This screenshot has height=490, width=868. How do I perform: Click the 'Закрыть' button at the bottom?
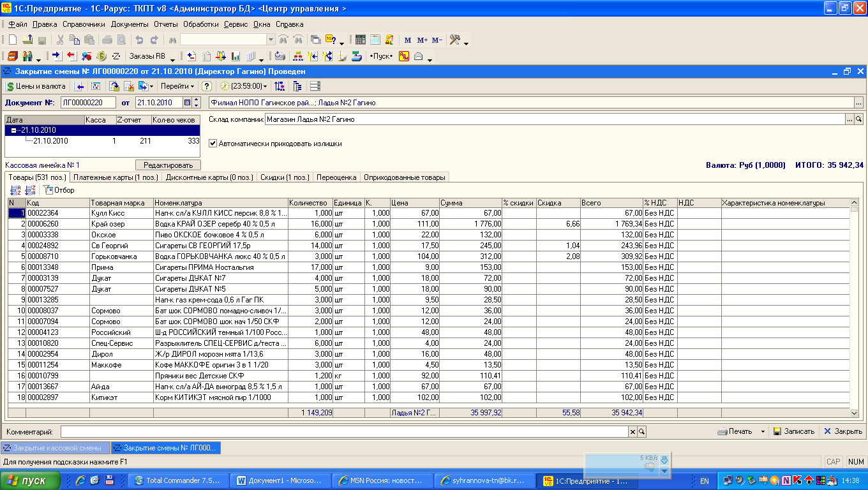click(x=843, y=431)
